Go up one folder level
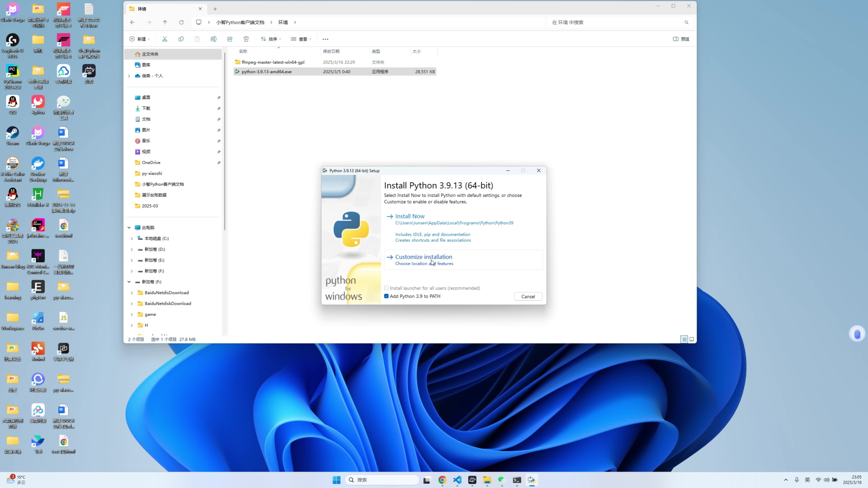868x488 pixels. click(x=165, y=22)
